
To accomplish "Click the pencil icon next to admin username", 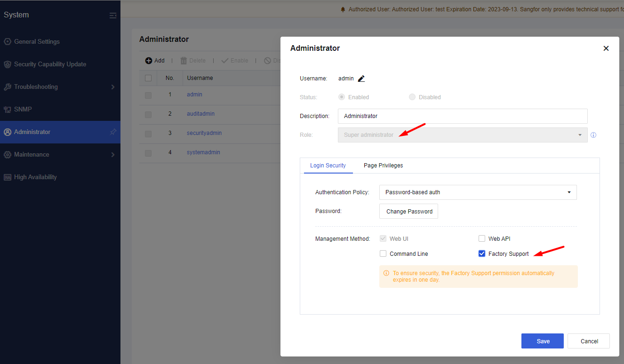I will pyautogui.click(x=361, y=79).
